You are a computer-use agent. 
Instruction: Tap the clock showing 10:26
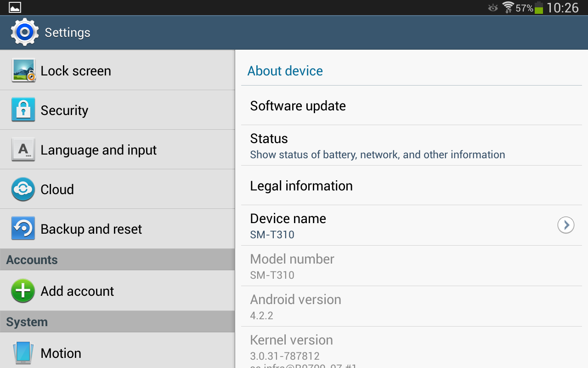(563, 8)
